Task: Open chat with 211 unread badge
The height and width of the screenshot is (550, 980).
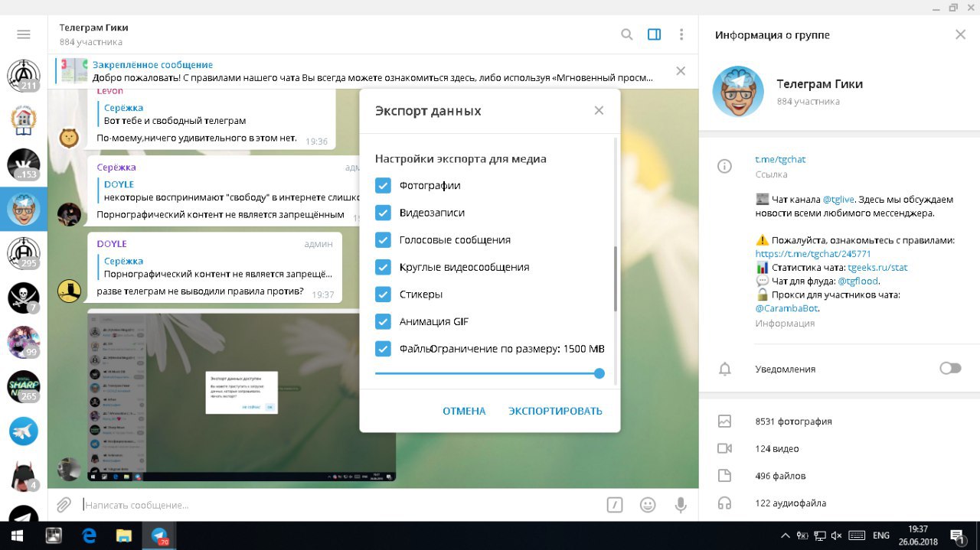Action: click(23, 75)
